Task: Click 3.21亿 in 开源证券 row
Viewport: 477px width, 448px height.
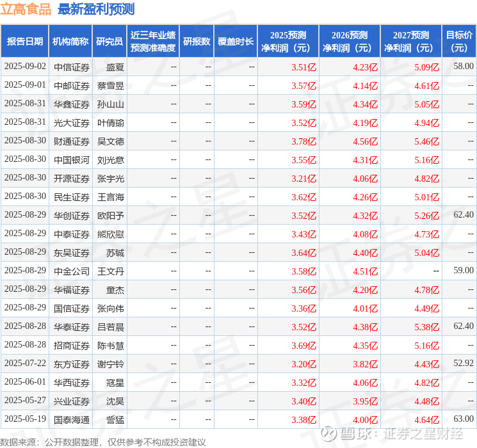Action: point(304,179)
